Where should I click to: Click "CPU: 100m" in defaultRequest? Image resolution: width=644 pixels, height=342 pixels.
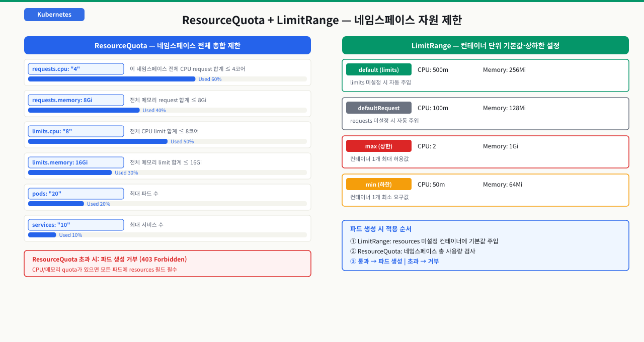coord(433,108)
